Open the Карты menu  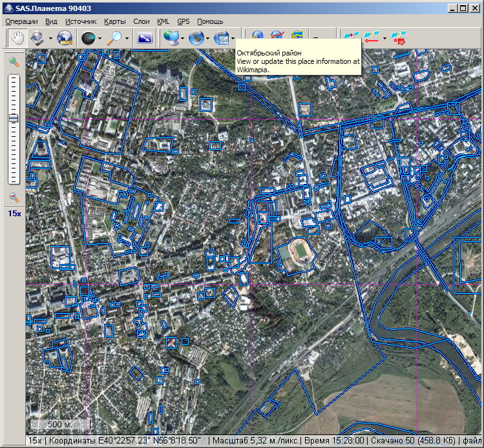[114, 21]
